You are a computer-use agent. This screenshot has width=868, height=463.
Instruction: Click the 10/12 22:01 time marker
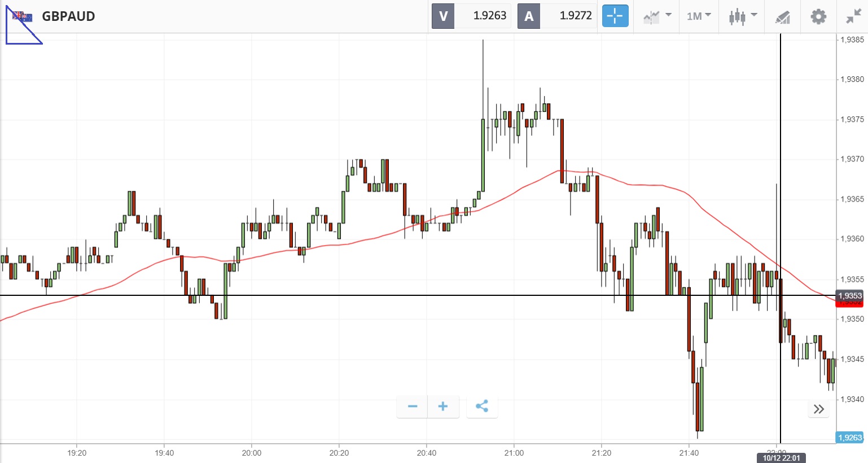point(781,458)
